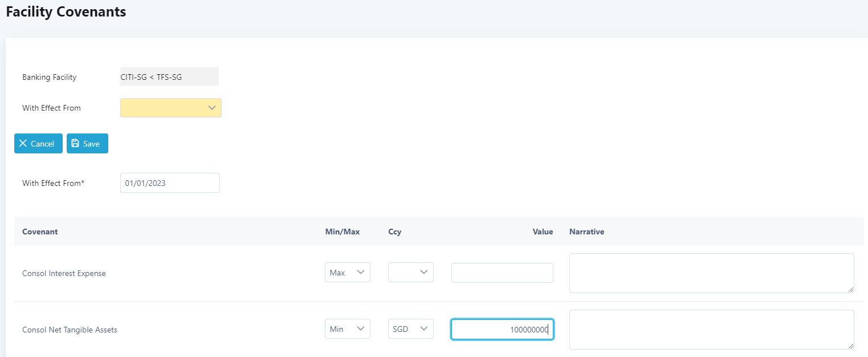Click the Facility Covenants page title

coord(66,11)
